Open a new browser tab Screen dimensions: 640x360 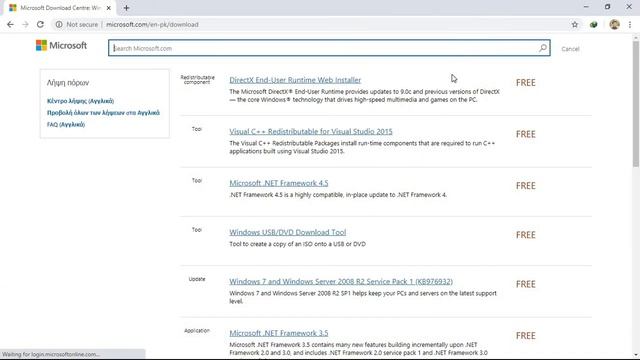(126, 8)
